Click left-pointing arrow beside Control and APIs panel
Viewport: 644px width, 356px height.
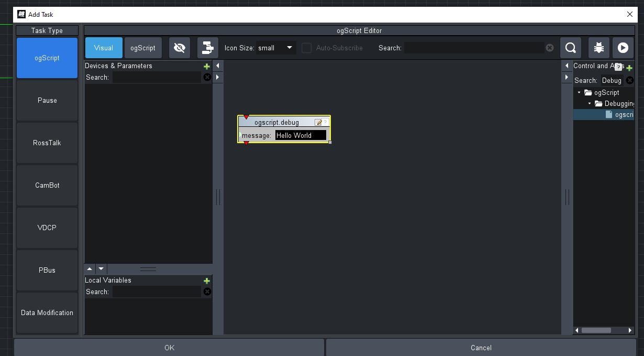point(567,66)
